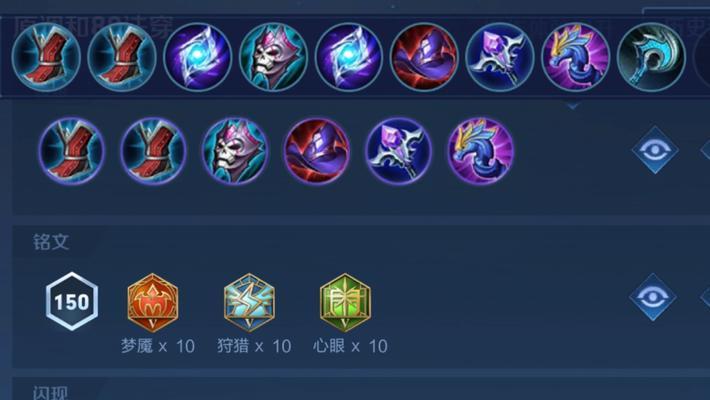
Task: Open the red 梦魇 x 10 rune
Action: [x=153, y=302]
